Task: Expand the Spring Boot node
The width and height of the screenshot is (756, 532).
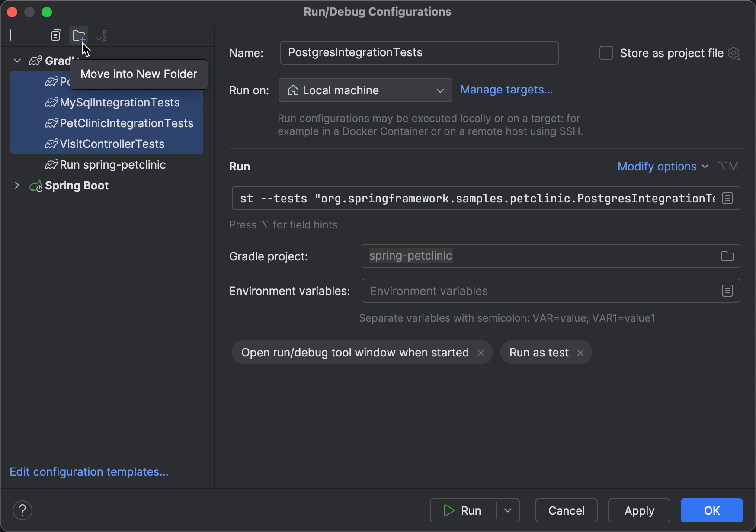Action: [17, 186]
